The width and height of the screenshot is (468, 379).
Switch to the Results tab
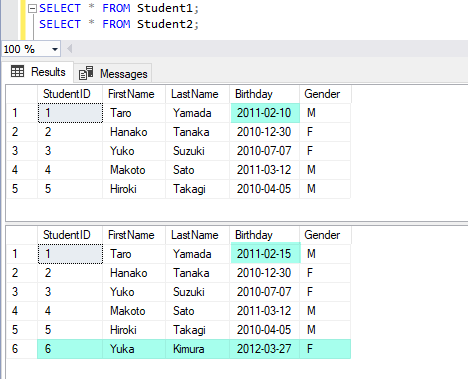(x=38, y=72)
